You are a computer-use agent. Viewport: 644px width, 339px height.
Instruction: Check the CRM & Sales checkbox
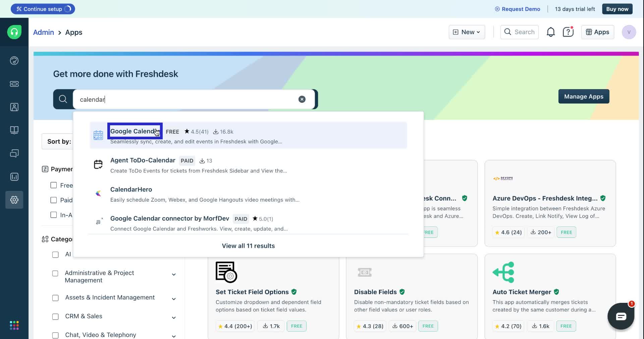pyautogui.click(x=55, y=317)
